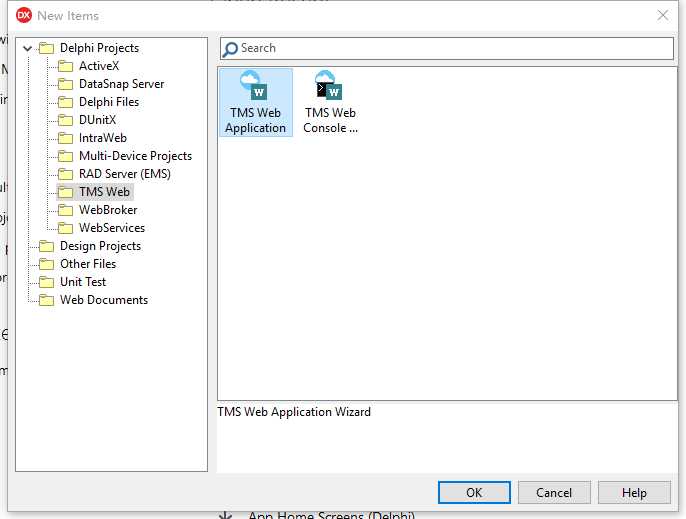Dismiss dialog with Cancel button
This screenshot has width=686, height=519.
(x=554, y=492)
